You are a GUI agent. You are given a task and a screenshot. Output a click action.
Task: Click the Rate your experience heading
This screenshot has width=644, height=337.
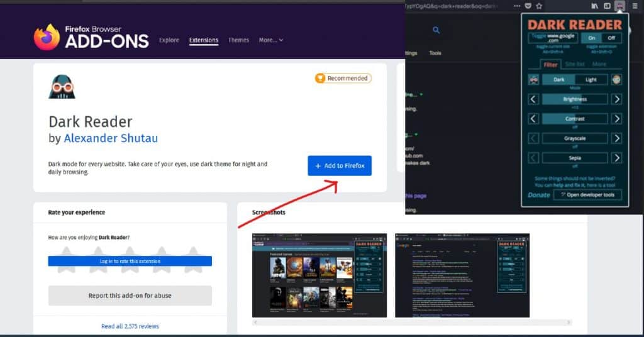76,213
